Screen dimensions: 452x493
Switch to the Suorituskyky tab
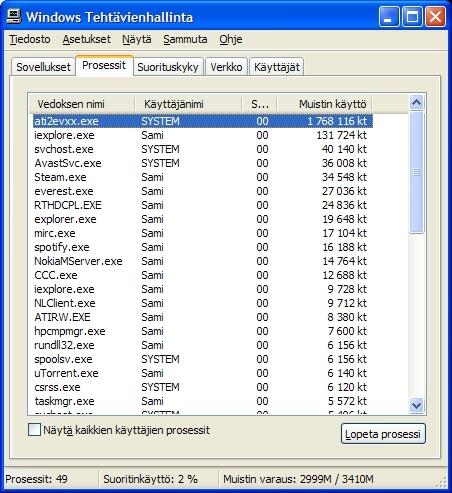coord(168,67)
